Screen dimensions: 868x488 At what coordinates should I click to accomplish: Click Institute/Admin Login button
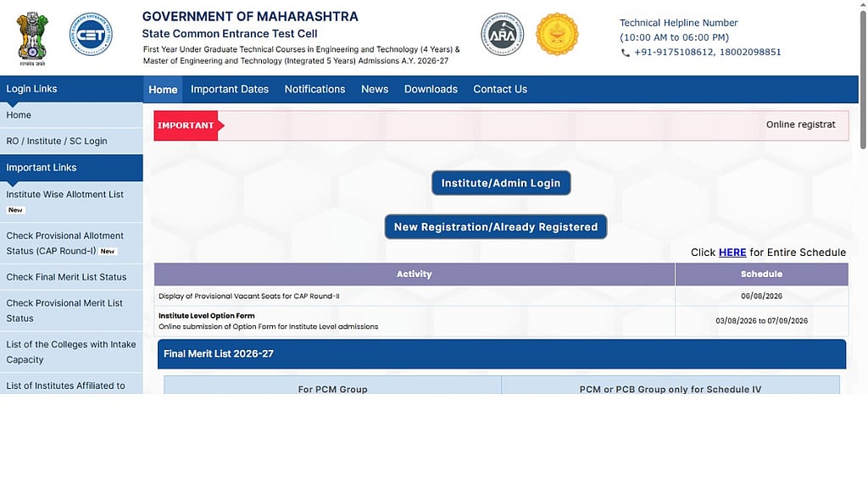pos(501,183)
